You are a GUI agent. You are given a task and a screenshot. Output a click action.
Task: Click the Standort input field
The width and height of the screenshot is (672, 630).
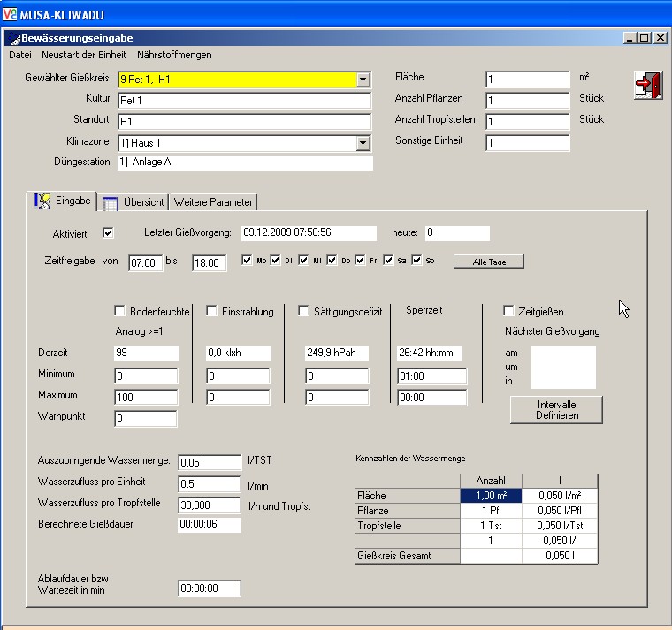245,122
